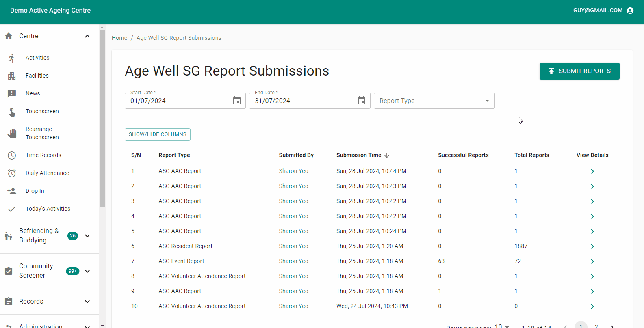This screenshot has height=328, width=644.
Task: Open the user account avatar icon
Action: (x=630, y=11)
